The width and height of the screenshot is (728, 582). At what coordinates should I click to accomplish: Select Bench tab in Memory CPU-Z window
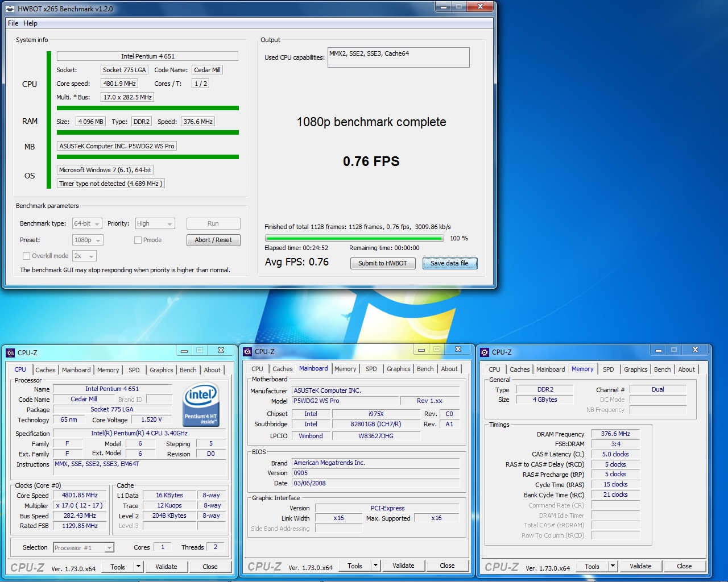click(663, 369)
